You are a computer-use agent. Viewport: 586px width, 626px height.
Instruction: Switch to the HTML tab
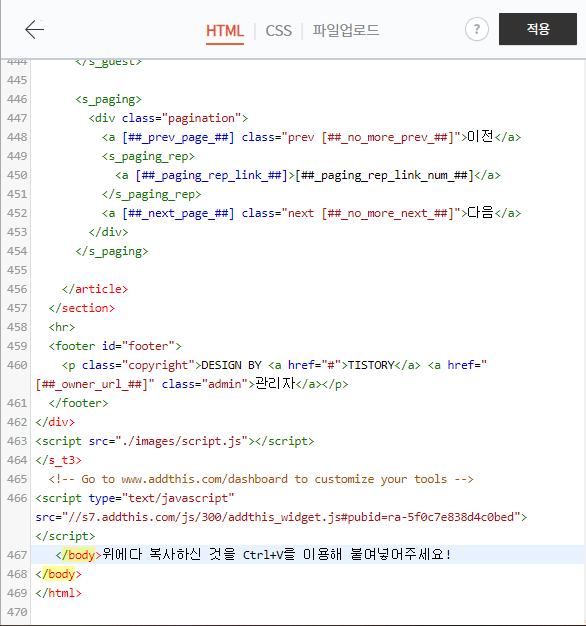[x=225, y=31]
